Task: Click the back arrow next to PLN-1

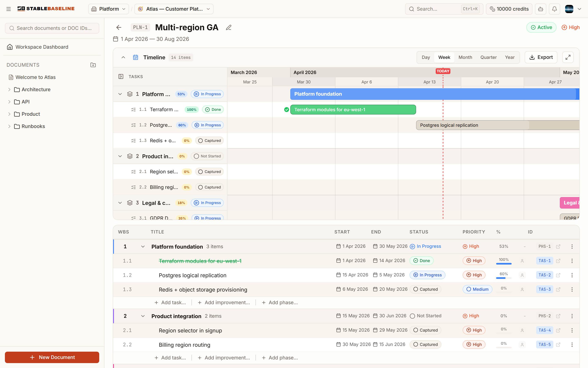Action: coord(119,28)
